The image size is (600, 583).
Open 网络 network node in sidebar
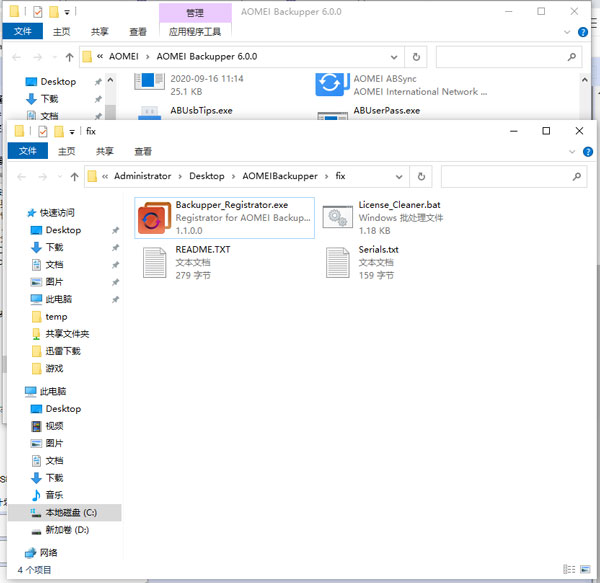(x=41, y=552)
